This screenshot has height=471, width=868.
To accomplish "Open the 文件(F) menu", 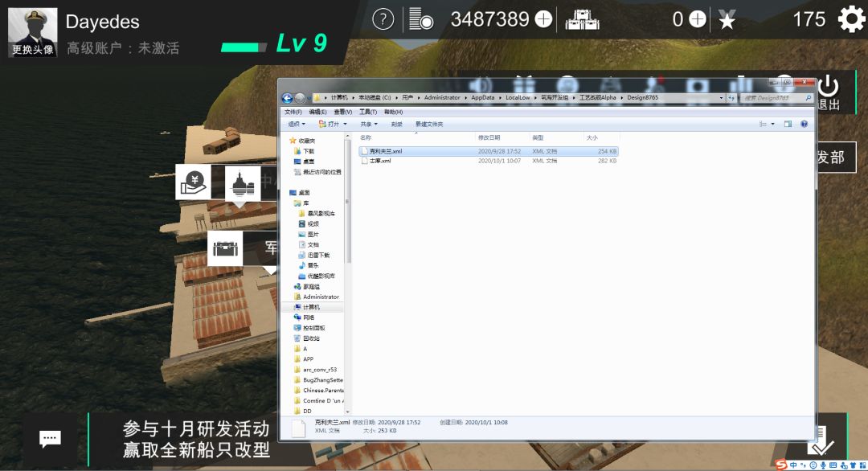I will coord(293,112).
